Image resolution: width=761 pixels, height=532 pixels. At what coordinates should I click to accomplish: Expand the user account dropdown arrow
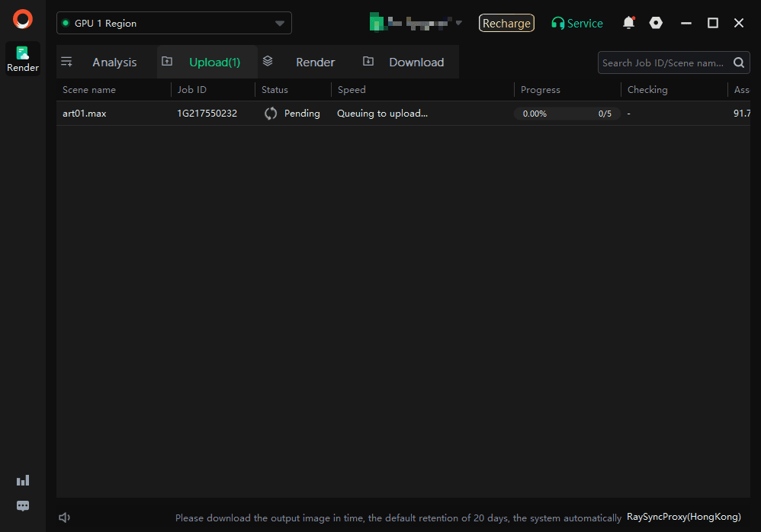[x=458, y=23]
